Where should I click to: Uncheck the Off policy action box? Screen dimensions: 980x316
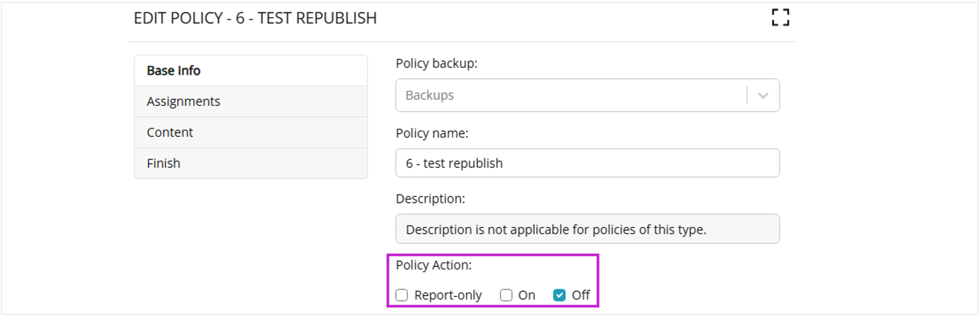click(559, 295)
